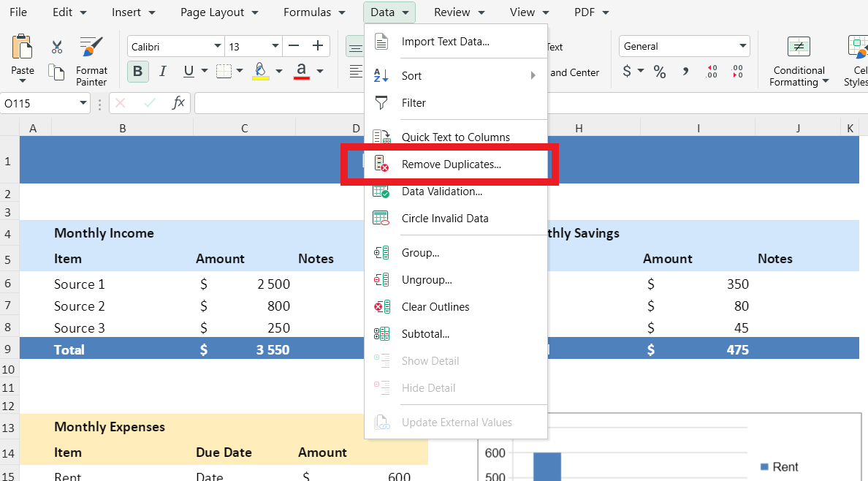This screenshot has height=481, width=868.
Task: Click the Percent style icon
Action: (x=660, y=72)
